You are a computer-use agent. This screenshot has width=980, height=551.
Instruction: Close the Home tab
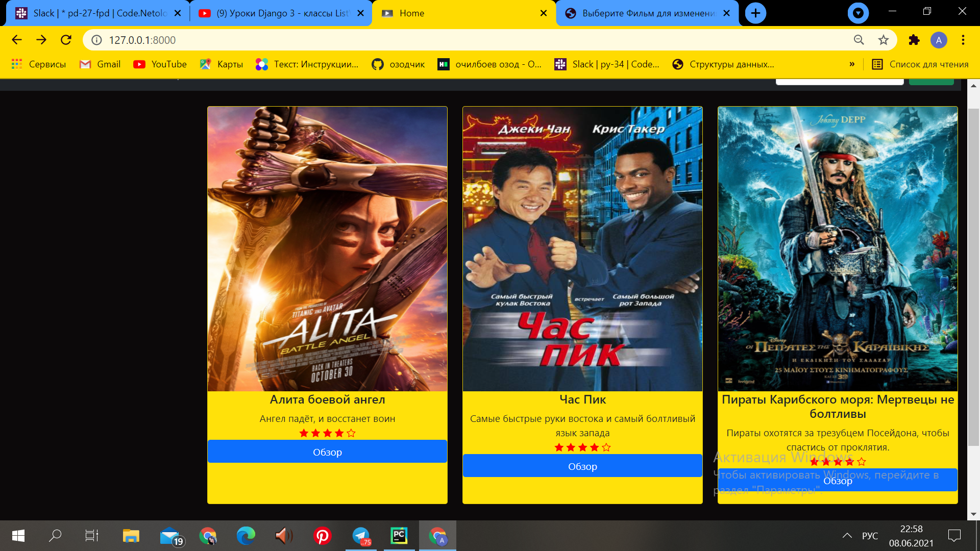[x=544, y=13]
